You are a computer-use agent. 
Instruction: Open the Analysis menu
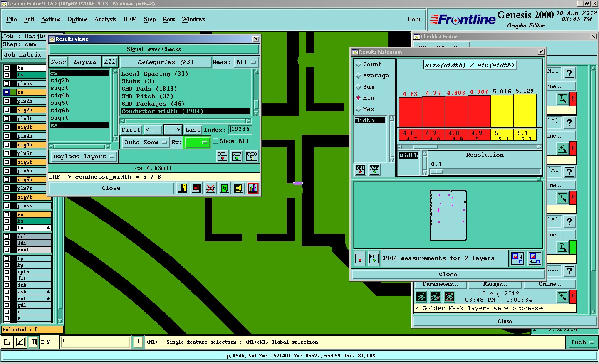(105, 19)
